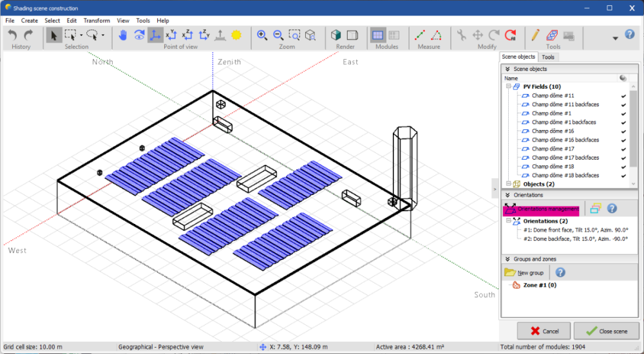
Task: Select Zone #1 in groups tree
Action: (539, 285)
